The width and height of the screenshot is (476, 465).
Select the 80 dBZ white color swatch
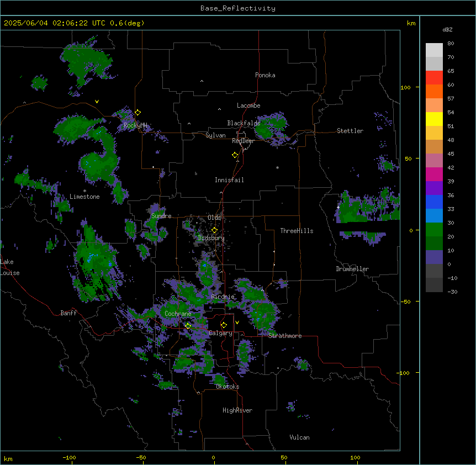434,50
